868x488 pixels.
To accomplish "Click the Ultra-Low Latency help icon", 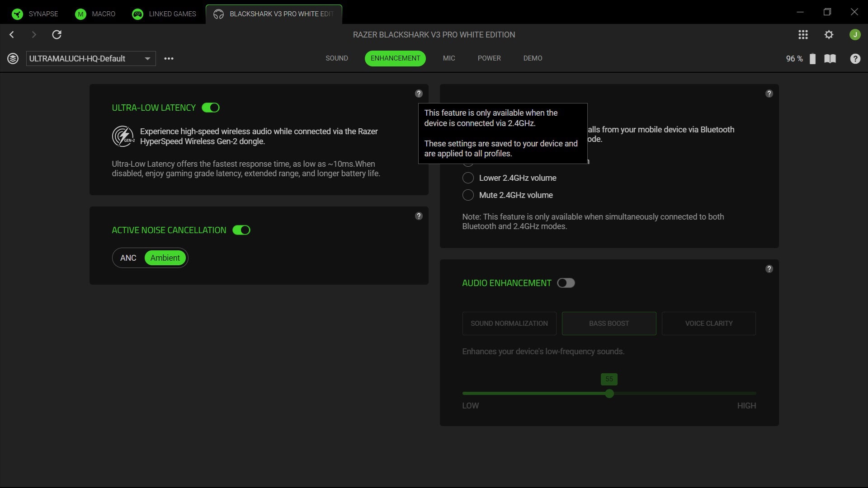I will pyautogui.click(x=419, y=94).
